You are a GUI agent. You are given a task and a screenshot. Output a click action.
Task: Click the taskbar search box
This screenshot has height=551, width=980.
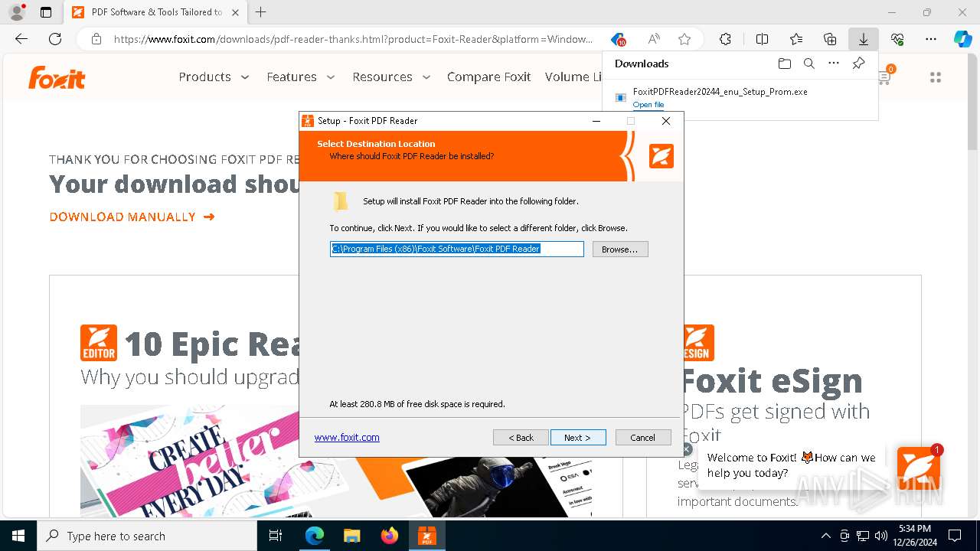147,536
